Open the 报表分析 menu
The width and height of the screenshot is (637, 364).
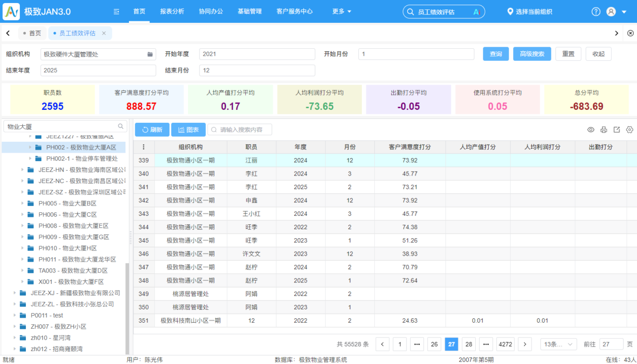(x=172, y=11)
